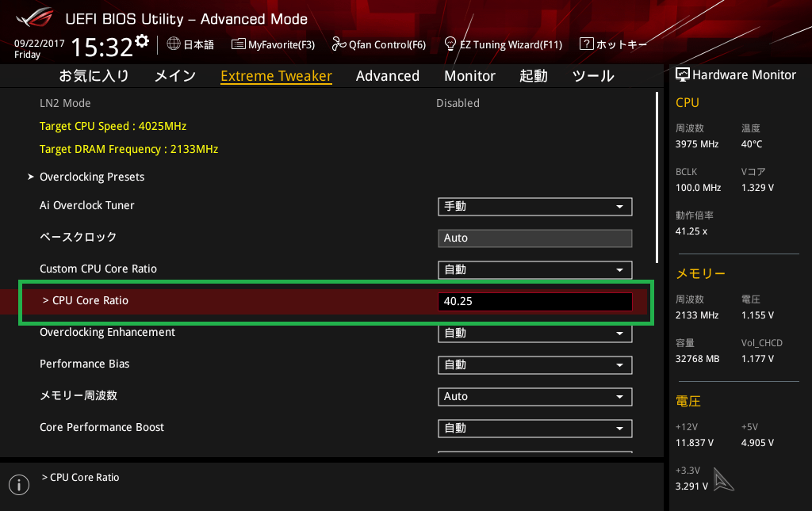Click the info icon at bottom
The height and width of the screenshot is (511, 812).
click(19, 485)
